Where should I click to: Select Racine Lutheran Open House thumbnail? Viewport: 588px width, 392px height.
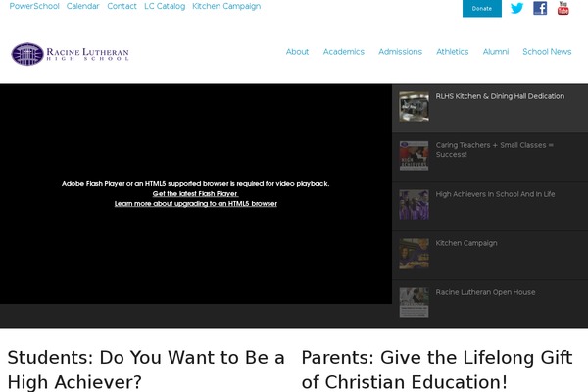[414, 303]
